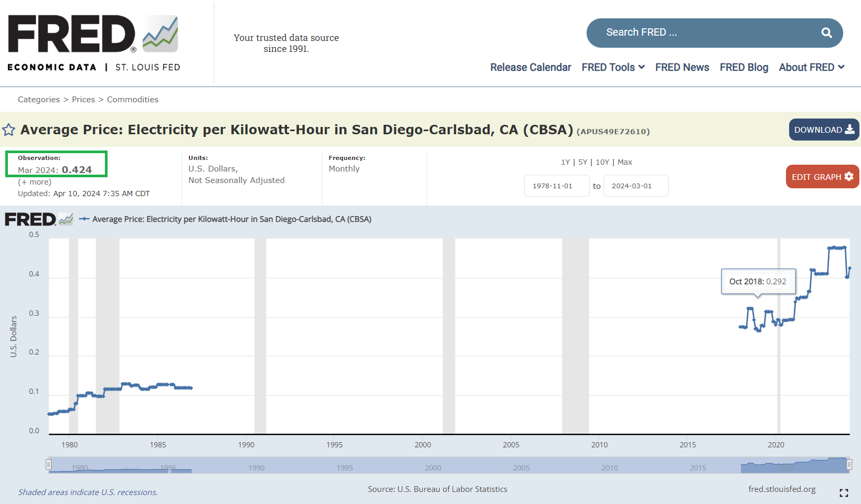Click the Source: U.S. Bureau of Labor Statistics text

(438, 489)
